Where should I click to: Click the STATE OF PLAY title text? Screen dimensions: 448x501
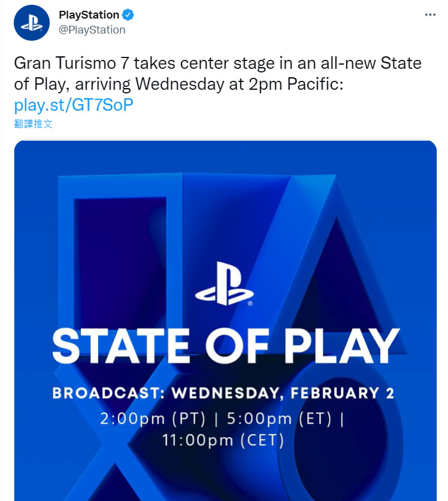click(225, 346)
